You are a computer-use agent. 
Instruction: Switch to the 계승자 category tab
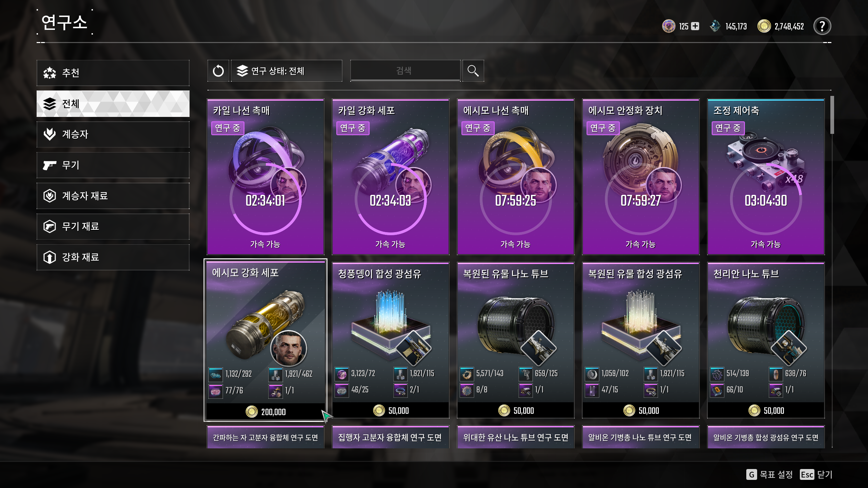point(113,134)
